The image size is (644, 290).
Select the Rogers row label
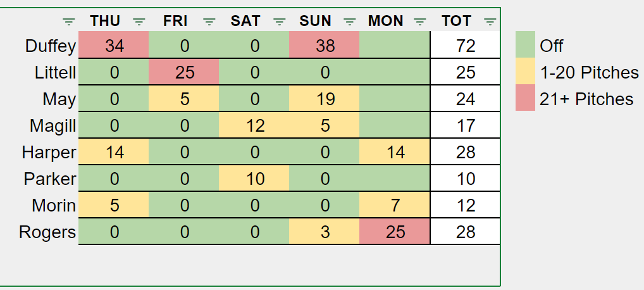point(48,232)
